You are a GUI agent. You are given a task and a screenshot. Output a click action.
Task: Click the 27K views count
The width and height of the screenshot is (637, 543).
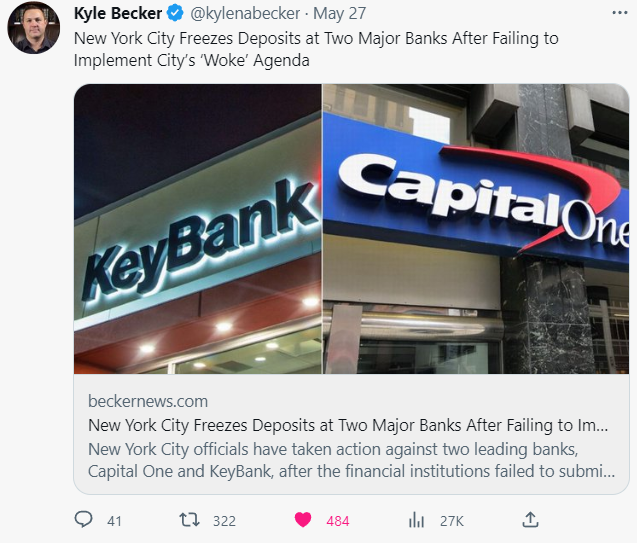[452, 521]
